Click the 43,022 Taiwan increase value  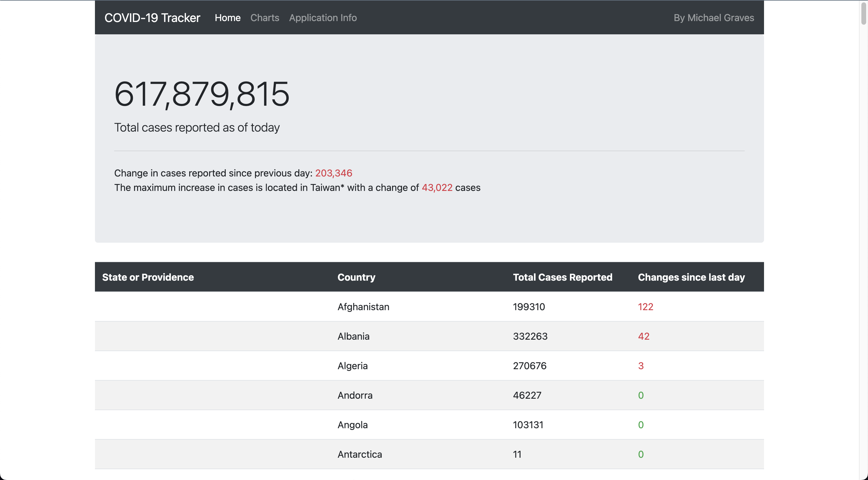(x=437, y=188)
